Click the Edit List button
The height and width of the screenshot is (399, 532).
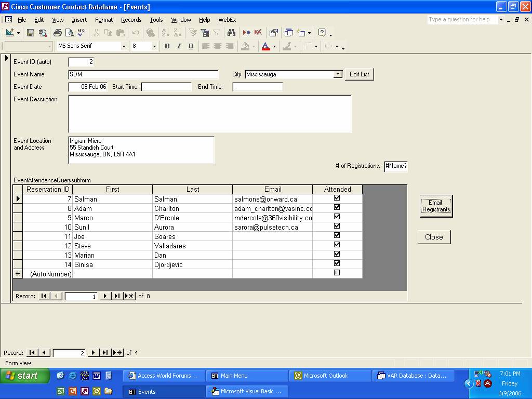click(x=360, y=74)
